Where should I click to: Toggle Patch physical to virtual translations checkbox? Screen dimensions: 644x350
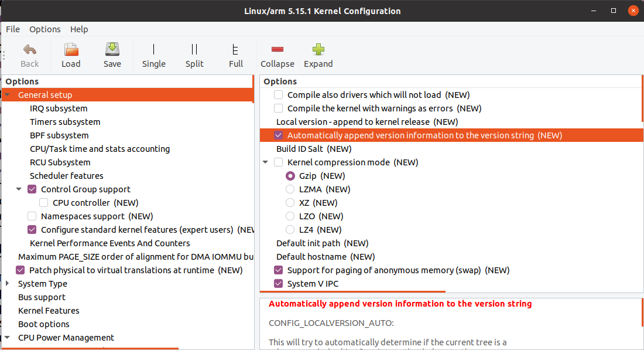coord(20,270)
